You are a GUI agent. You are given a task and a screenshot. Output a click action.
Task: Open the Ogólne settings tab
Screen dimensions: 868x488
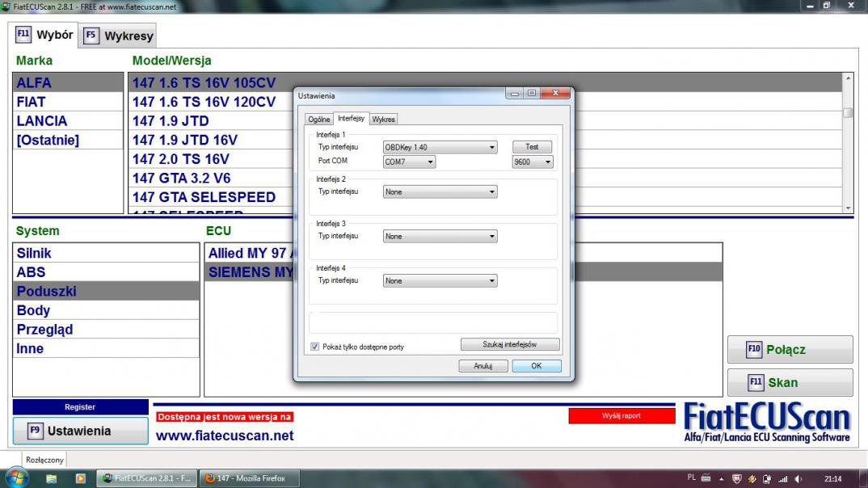click(319, 120)
